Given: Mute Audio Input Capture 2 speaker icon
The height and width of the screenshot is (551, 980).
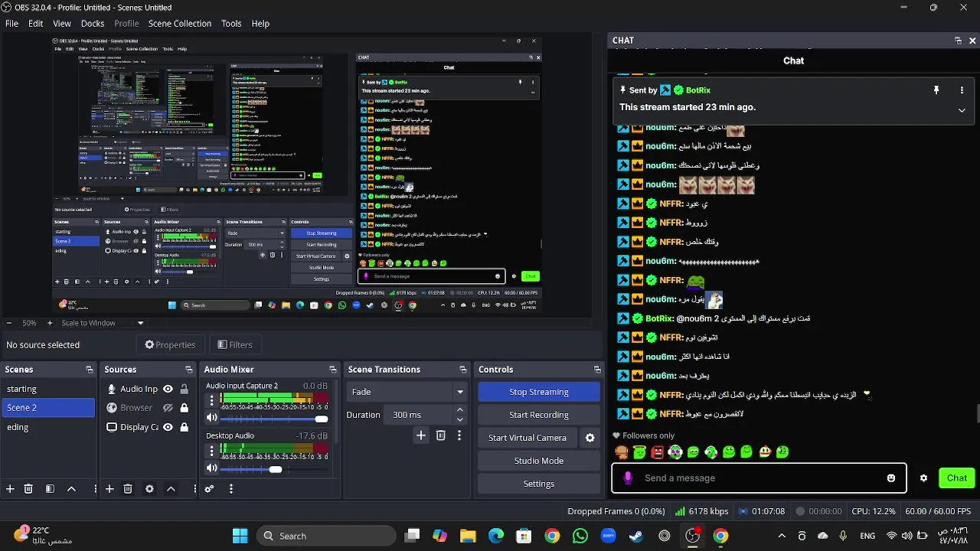Looking at the screenshot, I should (x=212, y=418).
